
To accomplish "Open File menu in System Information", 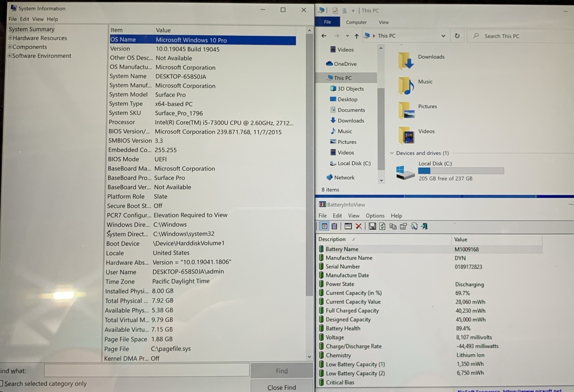I will 13,19.
